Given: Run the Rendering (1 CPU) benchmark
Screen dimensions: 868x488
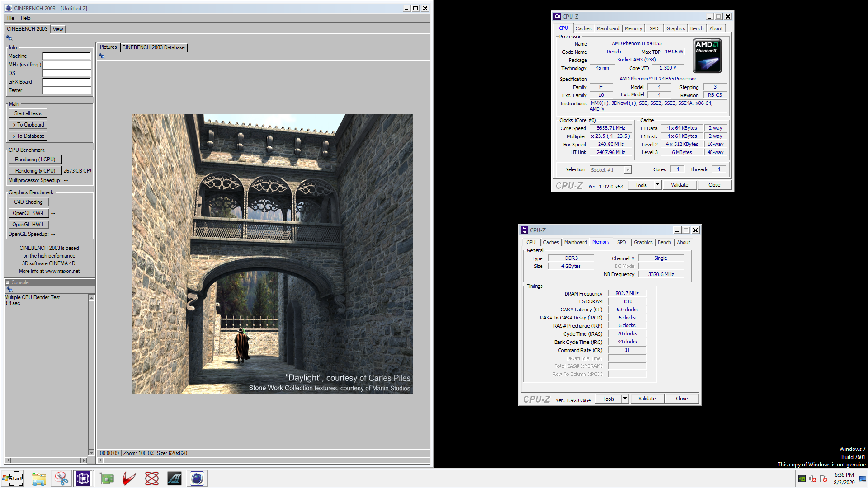Looking at the screenshot, I should click(x=35, y=160).
